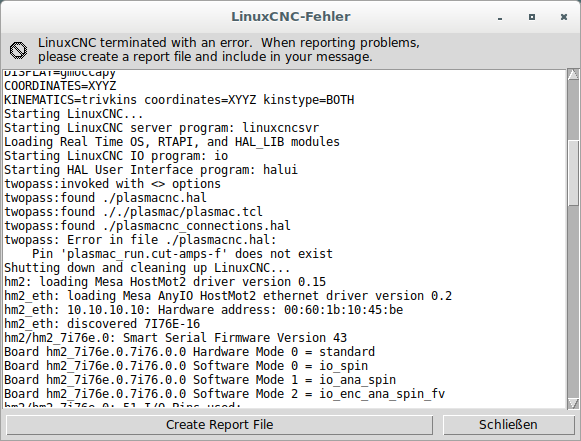581x441 pixels.
Task: Click the scrollbar down arrow
Action: 573,404
